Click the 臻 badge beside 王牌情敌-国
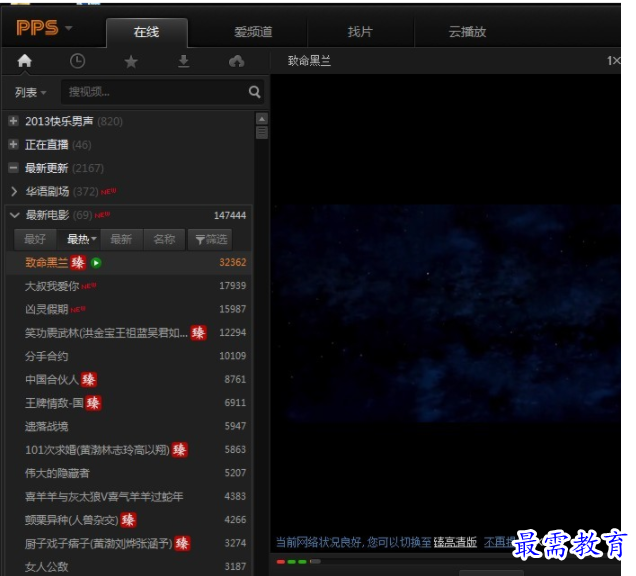 click(x=93, y=403)
